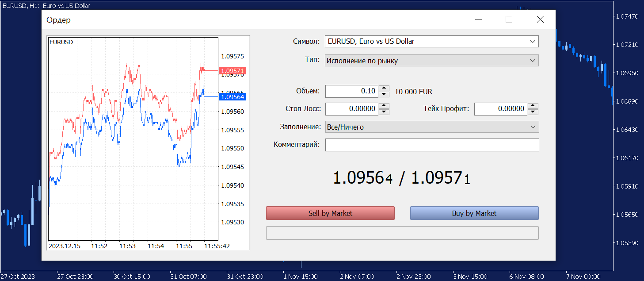Click the Стоп Лосс input field

pyautogui.click(x=352, y=109)
